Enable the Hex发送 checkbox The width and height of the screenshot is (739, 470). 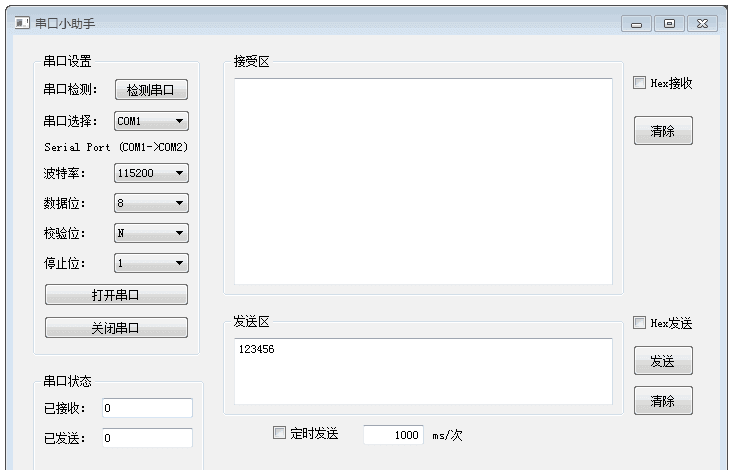(x=639, y=322)
